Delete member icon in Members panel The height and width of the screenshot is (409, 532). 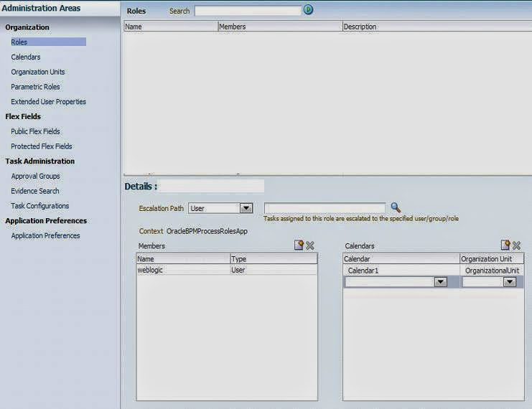tap(309, 245)
